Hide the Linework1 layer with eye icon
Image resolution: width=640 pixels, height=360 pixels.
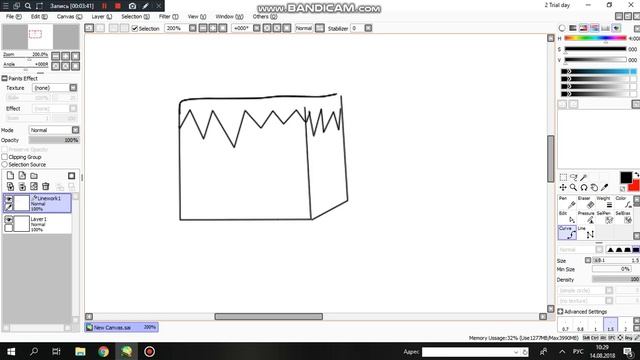pos(9,198)
